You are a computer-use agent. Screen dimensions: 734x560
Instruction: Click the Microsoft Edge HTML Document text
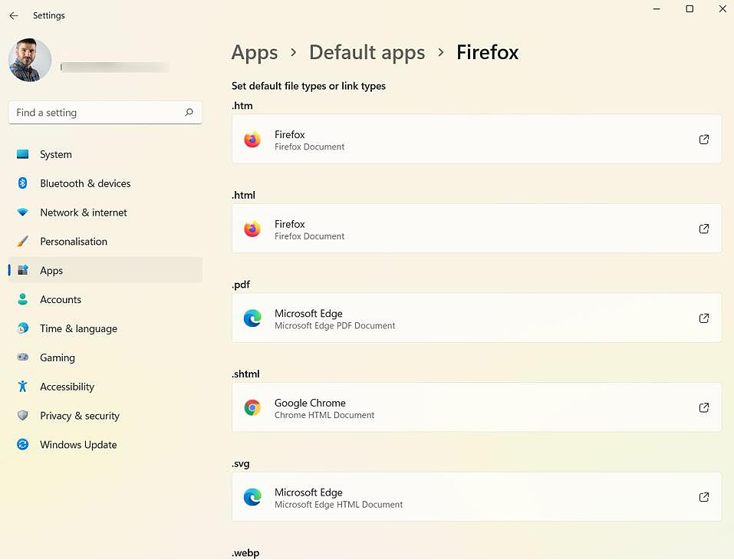pyautogui.click(x=338, y=504)
